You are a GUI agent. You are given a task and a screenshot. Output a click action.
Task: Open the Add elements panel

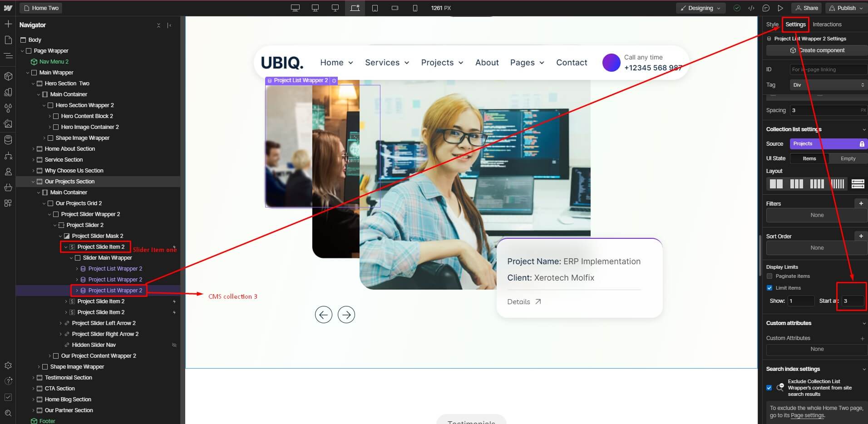8,24
